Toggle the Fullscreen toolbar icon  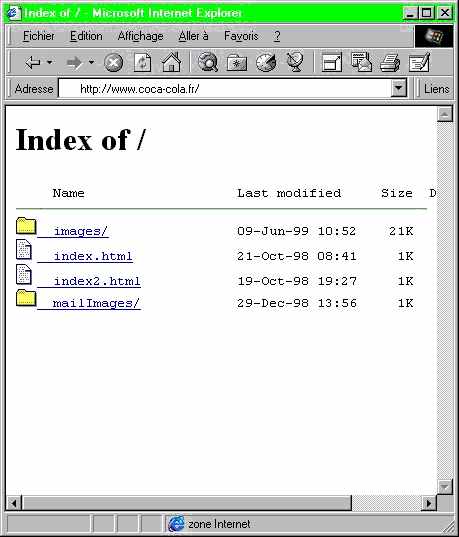332,62
